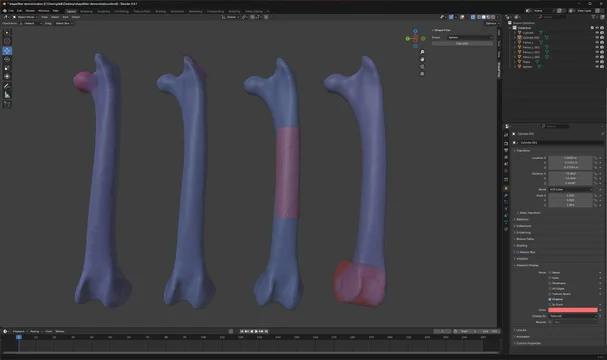Enable Show Name checkbox
This screenshot has height=360, width=607.
550,273
